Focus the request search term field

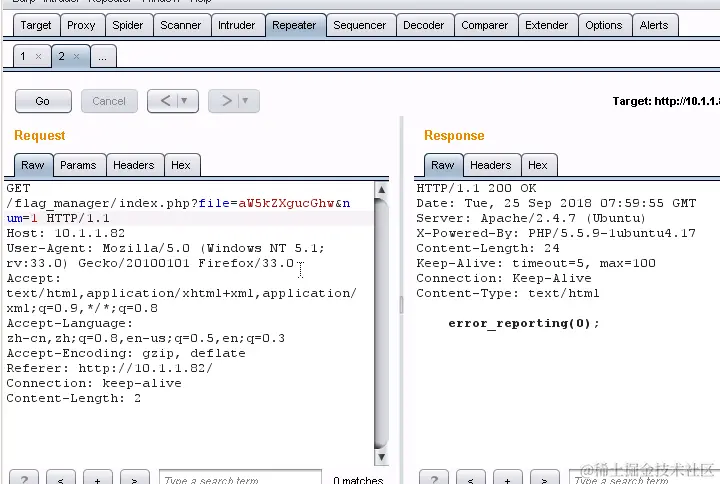coord(240,478)
